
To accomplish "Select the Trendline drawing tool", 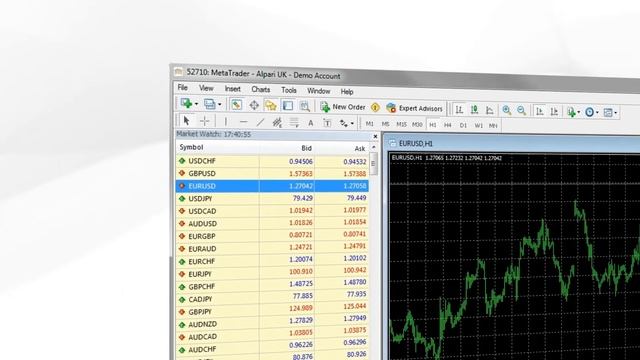I will click(x=260, y=122).
